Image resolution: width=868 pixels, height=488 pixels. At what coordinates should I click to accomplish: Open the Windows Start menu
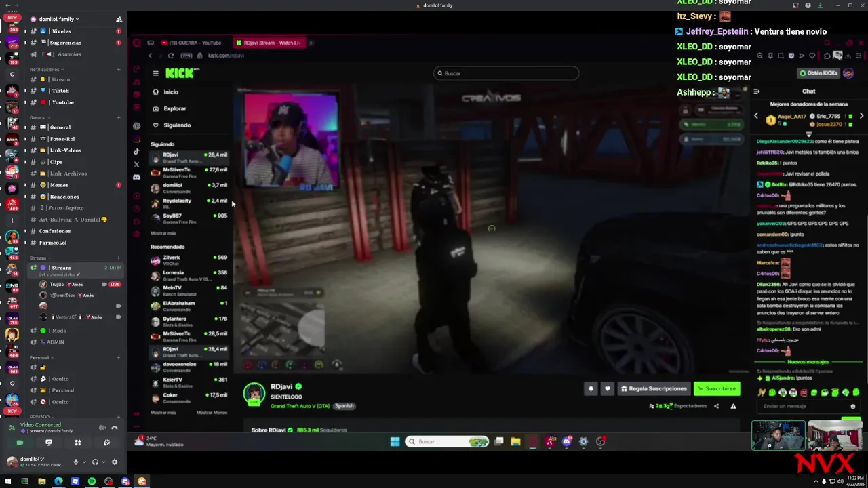click(x=8, y=481)
